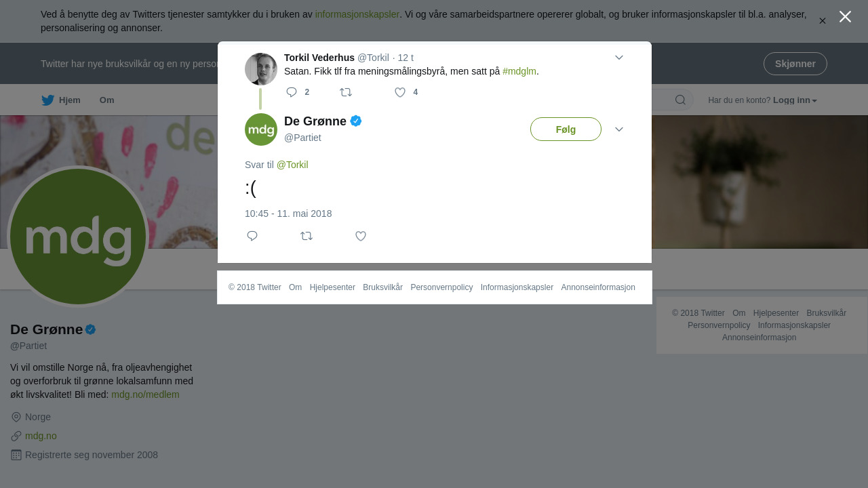Open the #mdglm hashtag link
868x488 pixels.
click(519, 71)
